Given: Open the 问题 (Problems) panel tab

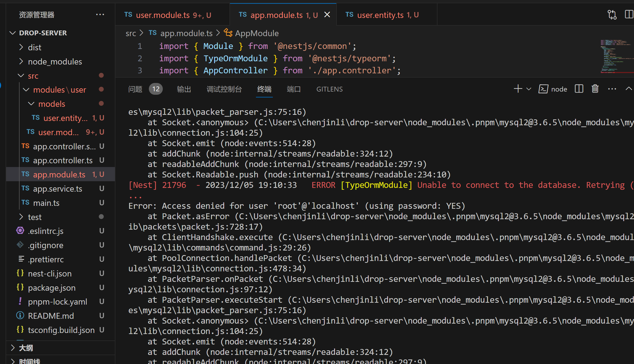Looking at the screenshot, I should click(x=135, y=89).
